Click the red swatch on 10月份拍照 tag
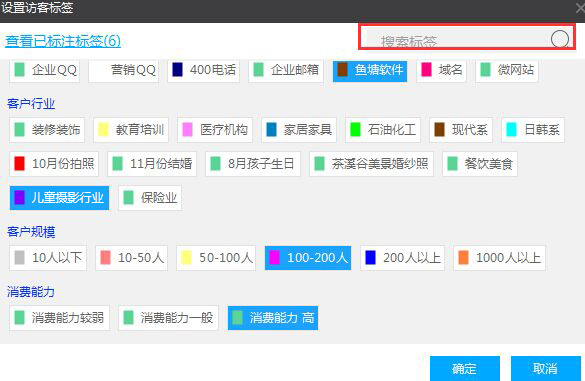585x381 pixels. click(19, 163)
